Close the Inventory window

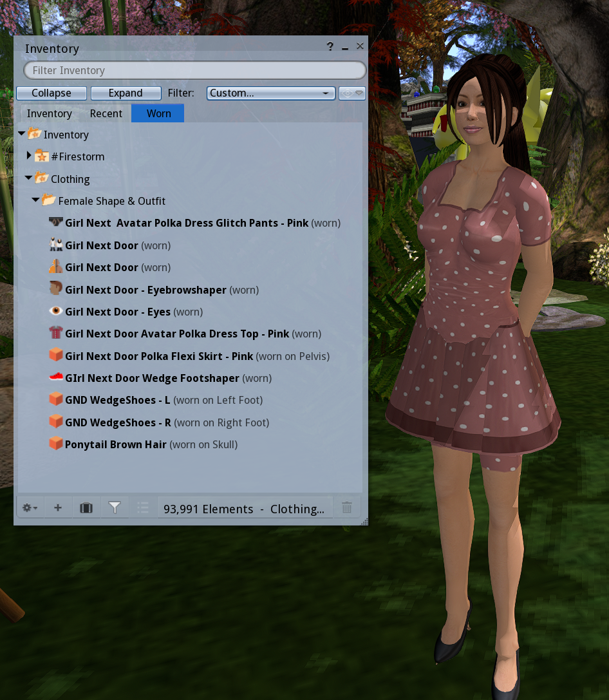click(360, 46)
